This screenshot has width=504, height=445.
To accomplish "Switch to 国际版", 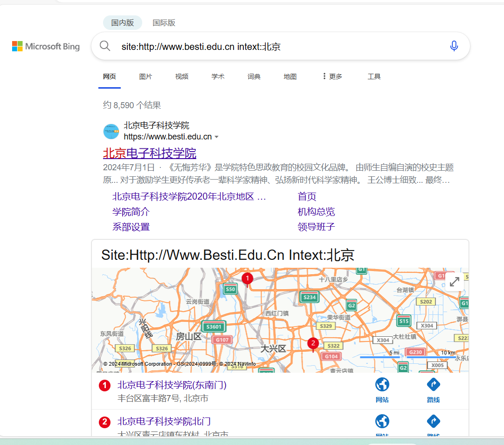I will click(x=164, y=22).
